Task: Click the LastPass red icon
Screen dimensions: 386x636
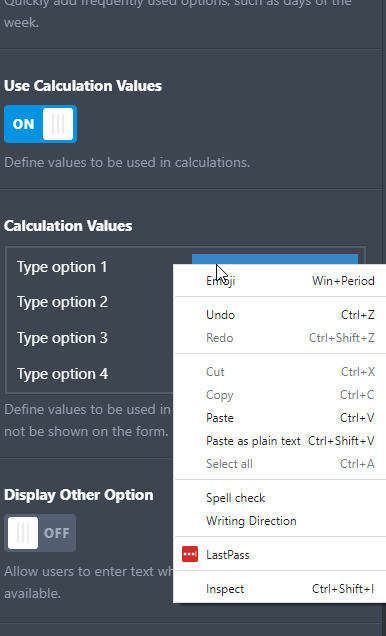Action: [x=190, y=554]
